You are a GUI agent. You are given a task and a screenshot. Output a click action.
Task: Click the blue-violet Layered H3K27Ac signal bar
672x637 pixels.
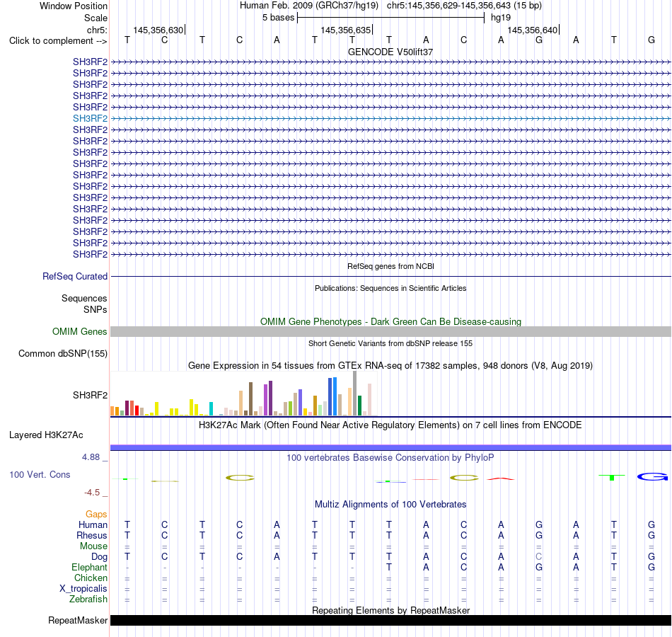(390, 447)
